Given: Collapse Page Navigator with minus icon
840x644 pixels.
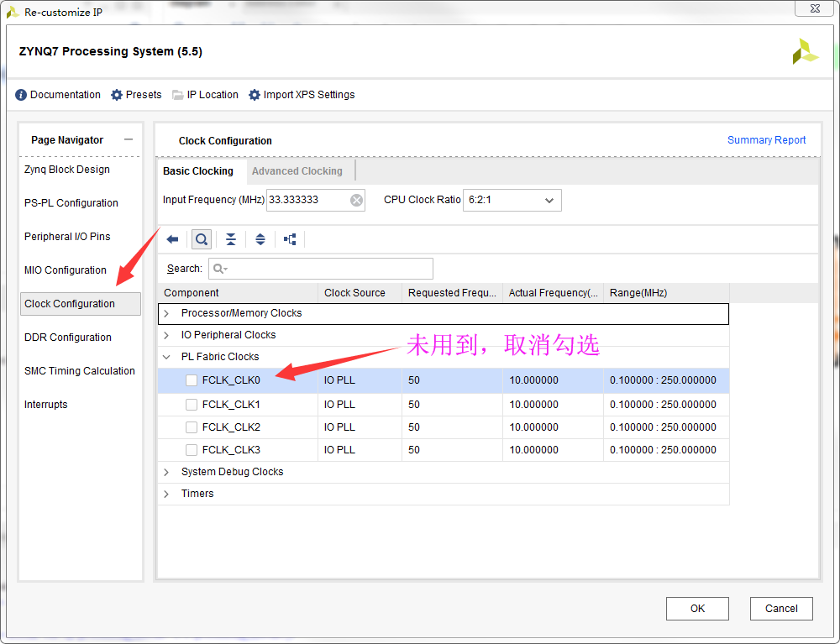Looking at the screenshot, I should (129, 139).
